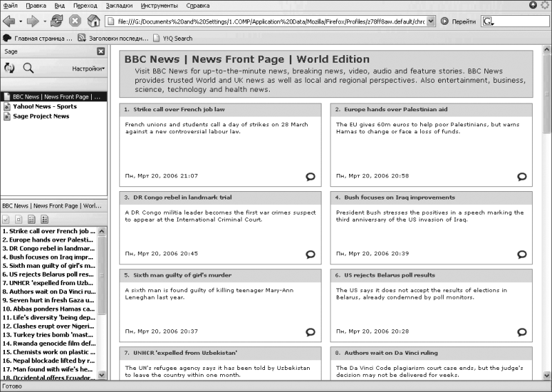Click the Back arrow navigation button
The width and height of the screenshot is (552, 392).
click(x=9, y=21)
